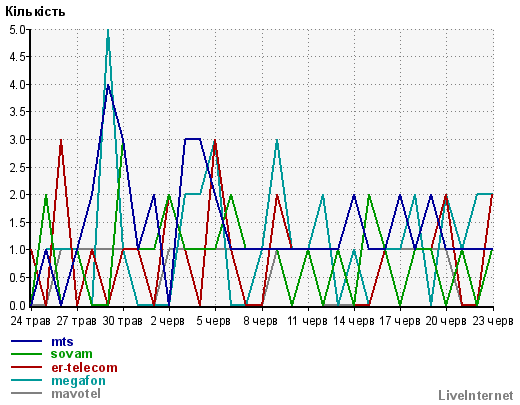This screenshot has height=405, width=520.
Task: Click the 20 черв date label
Action: coord(446,321)
